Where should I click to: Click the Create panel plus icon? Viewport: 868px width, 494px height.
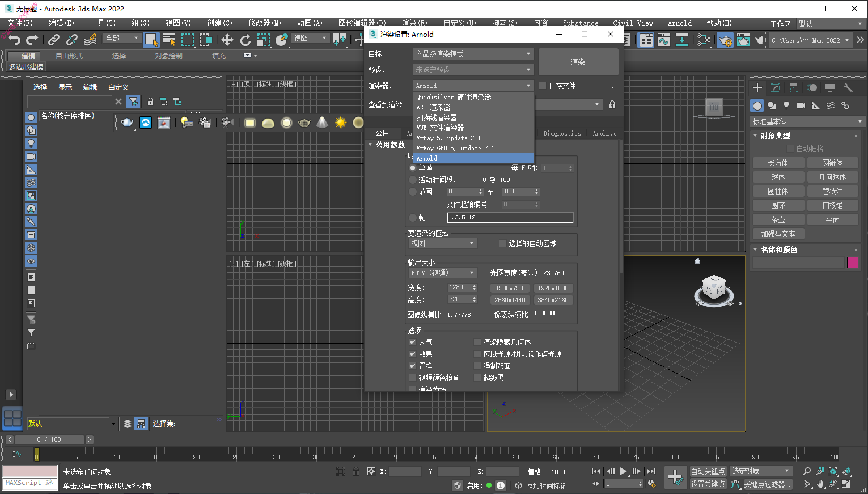(757, 87)
